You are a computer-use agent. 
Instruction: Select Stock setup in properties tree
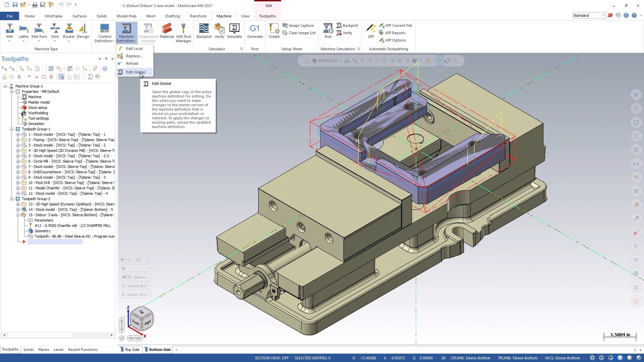[x=38, y=108]
